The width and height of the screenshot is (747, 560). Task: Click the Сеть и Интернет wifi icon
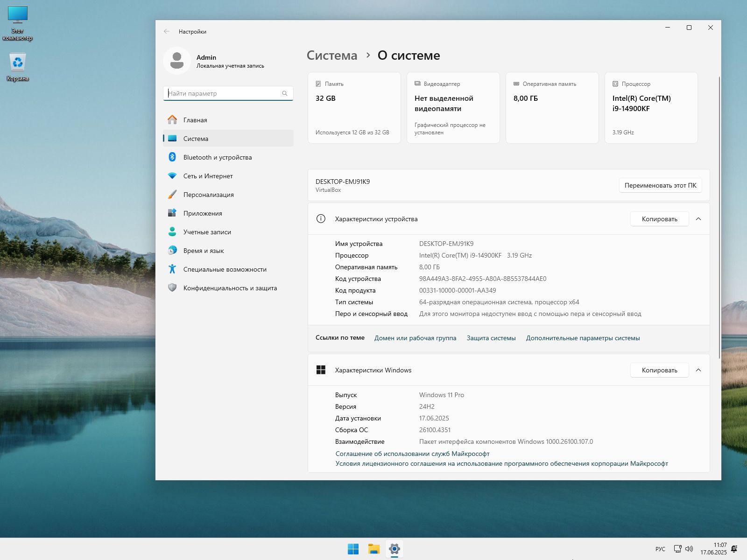172,176
